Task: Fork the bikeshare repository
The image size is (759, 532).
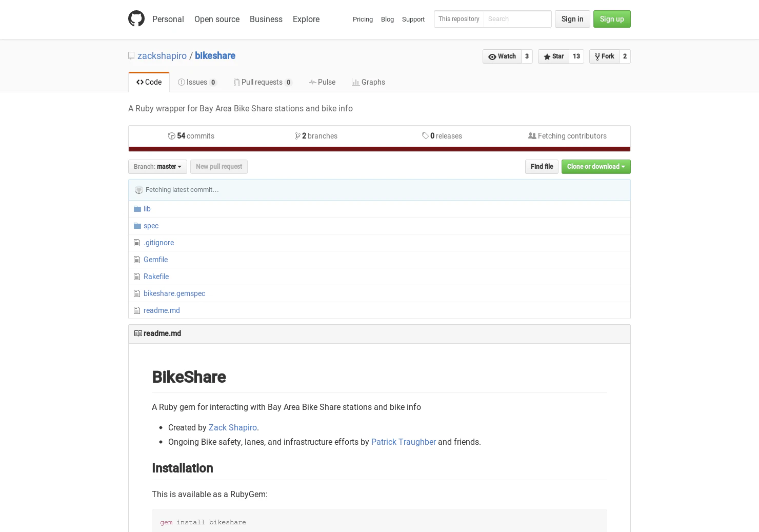Action: click(604, 56)
